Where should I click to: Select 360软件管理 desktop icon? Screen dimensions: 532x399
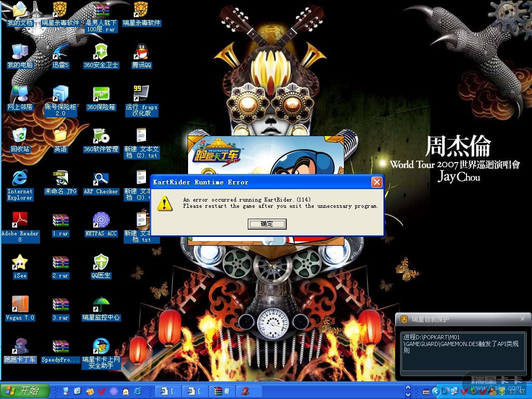tap(101, 140)
